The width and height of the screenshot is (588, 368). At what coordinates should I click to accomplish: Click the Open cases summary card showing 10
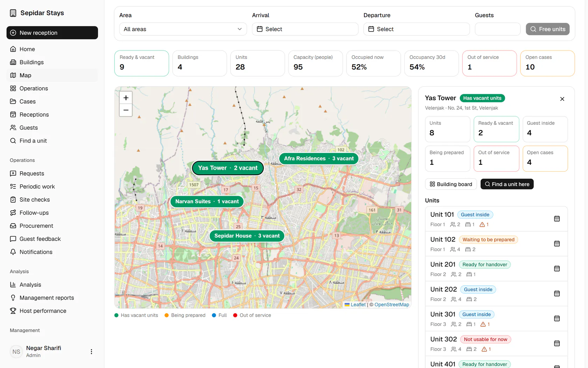point(547,63)
